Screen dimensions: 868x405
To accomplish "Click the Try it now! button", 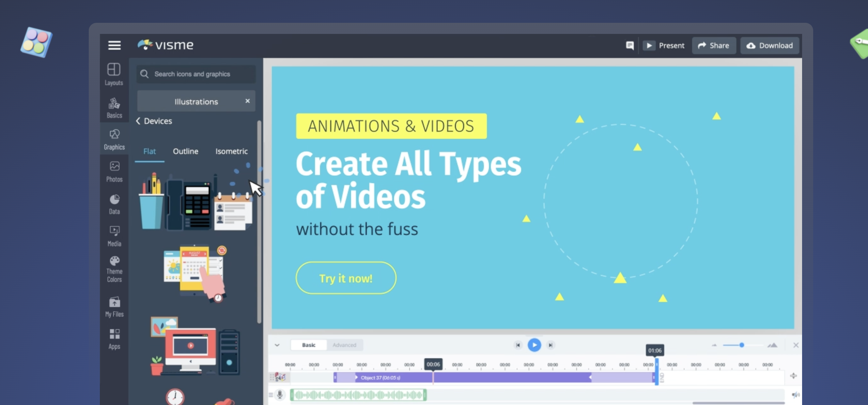I will point(346,278).
